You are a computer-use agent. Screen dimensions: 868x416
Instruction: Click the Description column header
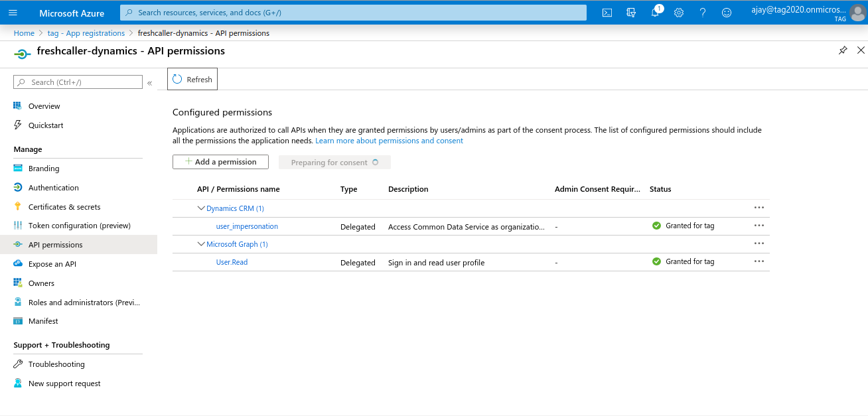tap(408, 189)
